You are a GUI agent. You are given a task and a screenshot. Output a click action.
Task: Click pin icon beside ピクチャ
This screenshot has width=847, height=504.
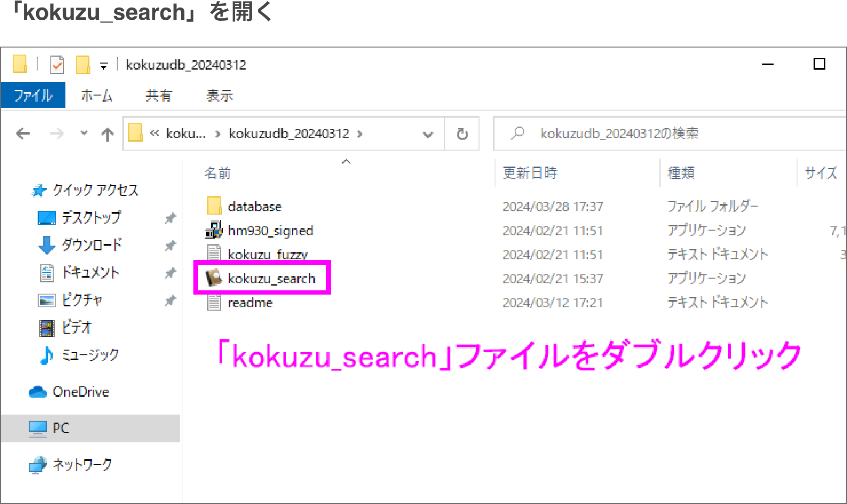(x=170, y=300)
